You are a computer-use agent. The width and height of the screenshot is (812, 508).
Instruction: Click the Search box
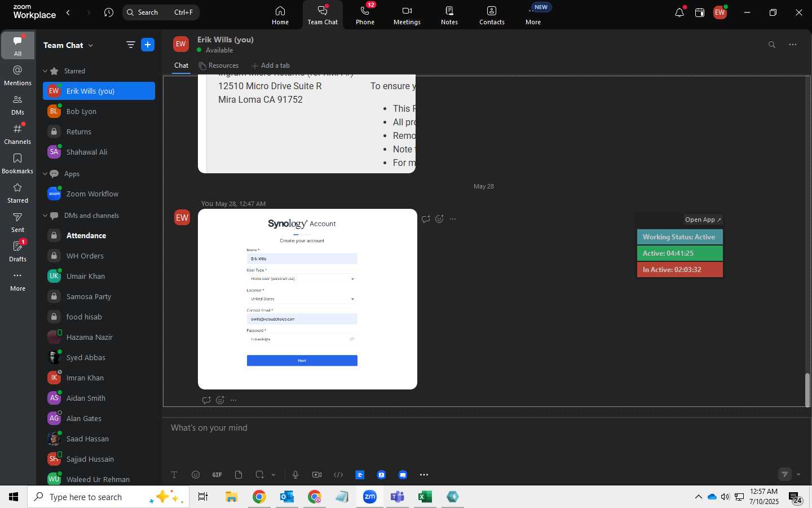pyautogui.click(x=161, y=12)
